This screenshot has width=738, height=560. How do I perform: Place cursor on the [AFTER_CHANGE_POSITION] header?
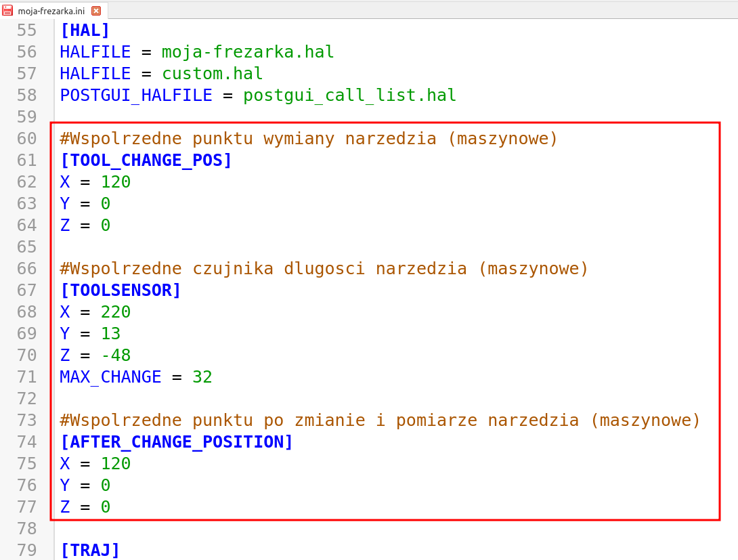[x=176, y=442]
